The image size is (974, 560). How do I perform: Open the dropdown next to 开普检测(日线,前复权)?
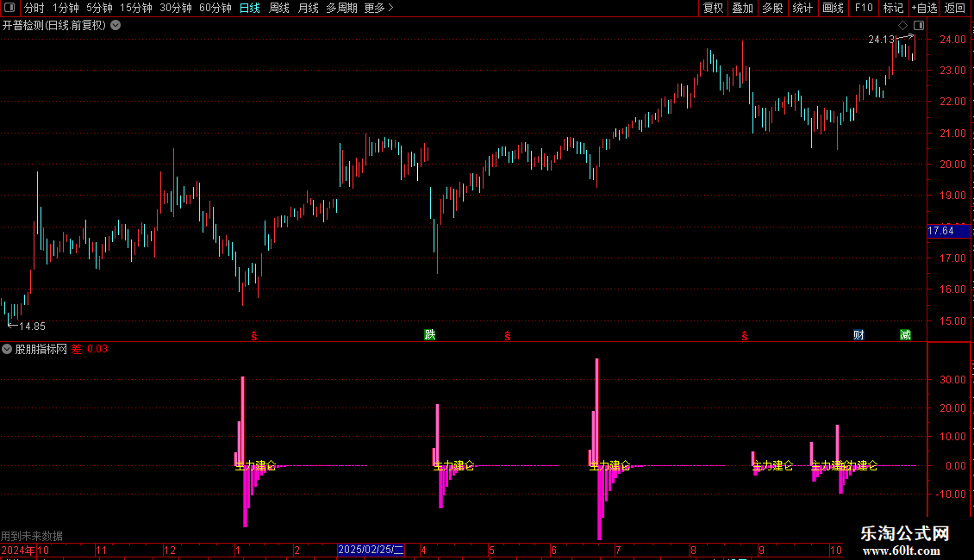[x=116, y=26]
